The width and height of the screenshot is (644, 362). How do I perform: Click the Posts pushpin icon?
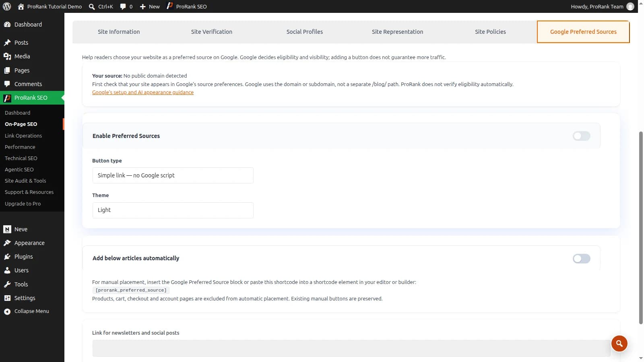7,43
